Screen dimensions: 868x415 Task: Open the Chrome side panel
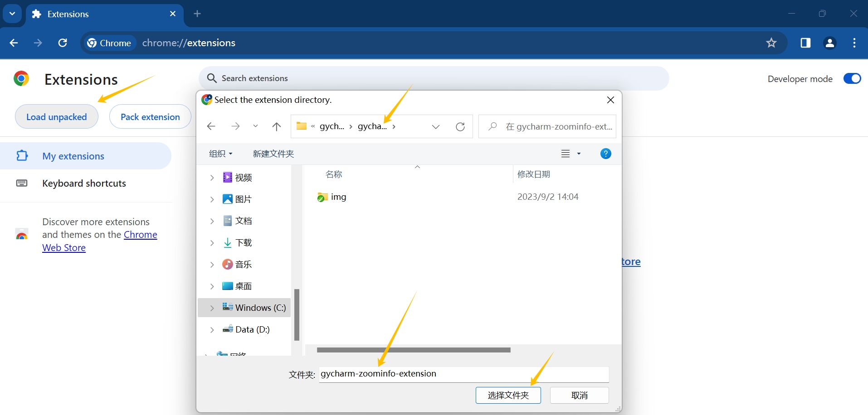[x=805, y=43]
